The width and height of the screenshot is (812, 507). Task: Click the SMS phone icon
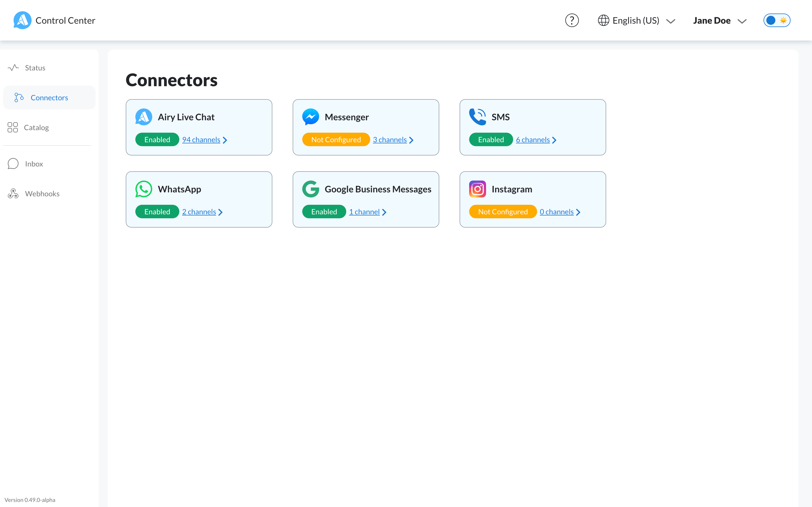pyautogui.click(x=477, y=117)
